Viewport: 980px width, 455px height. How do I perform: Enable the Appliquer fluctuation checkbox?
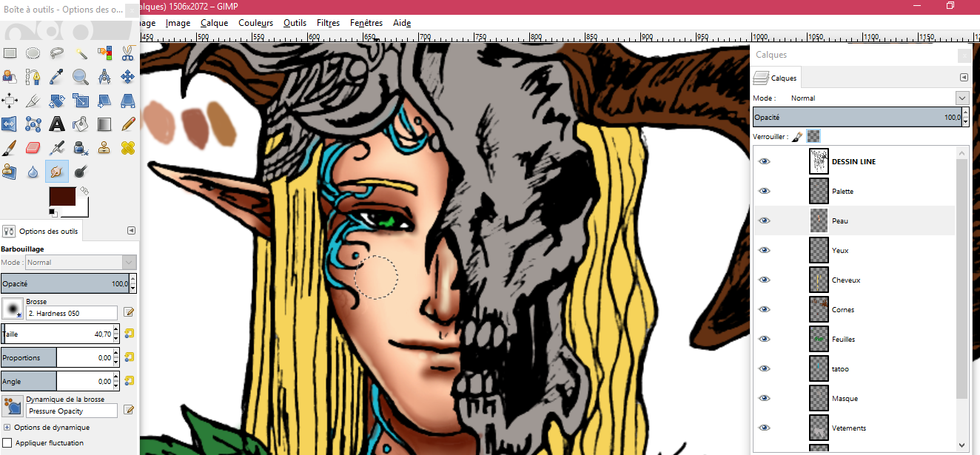(x=7, y=443)
